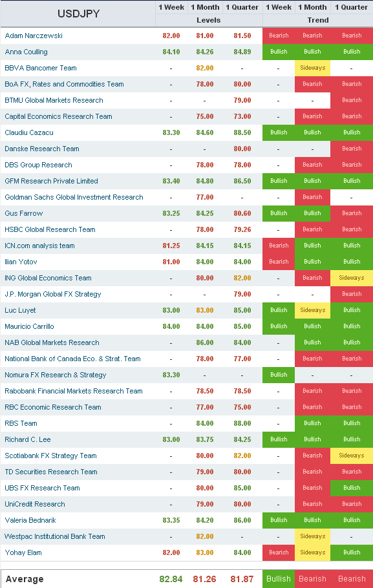The width and height of the screenshot is (373, 588).
Task: Select BTMU Global Markets Research link
Action: click(x=54, y=100)
